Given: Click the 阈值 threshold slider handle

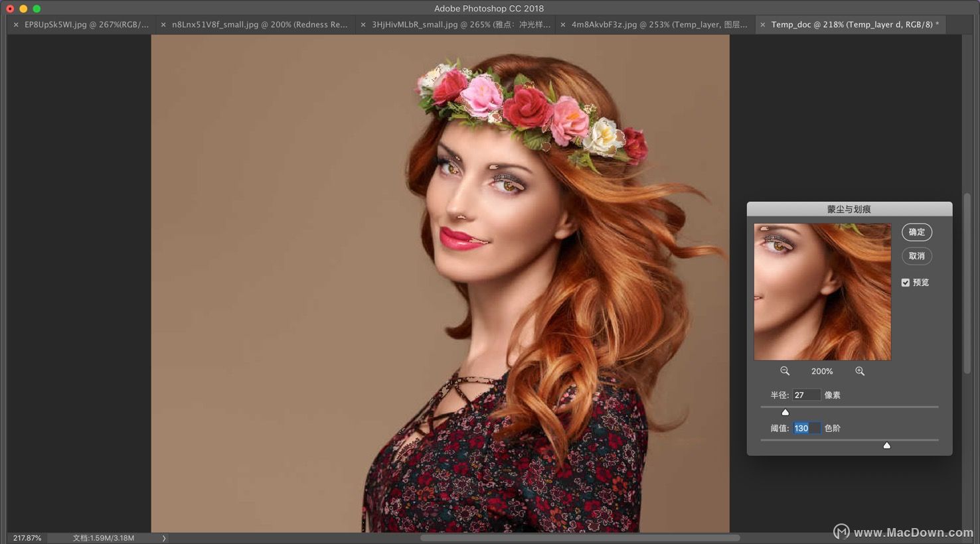Looking at the screenshot, I should [887, 445].
